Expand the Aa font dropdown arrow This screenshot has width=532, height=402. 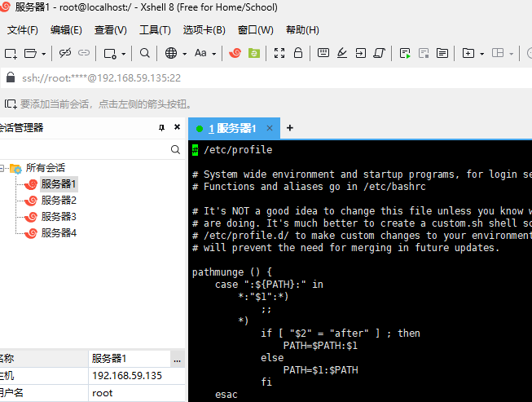coord(214,54)
